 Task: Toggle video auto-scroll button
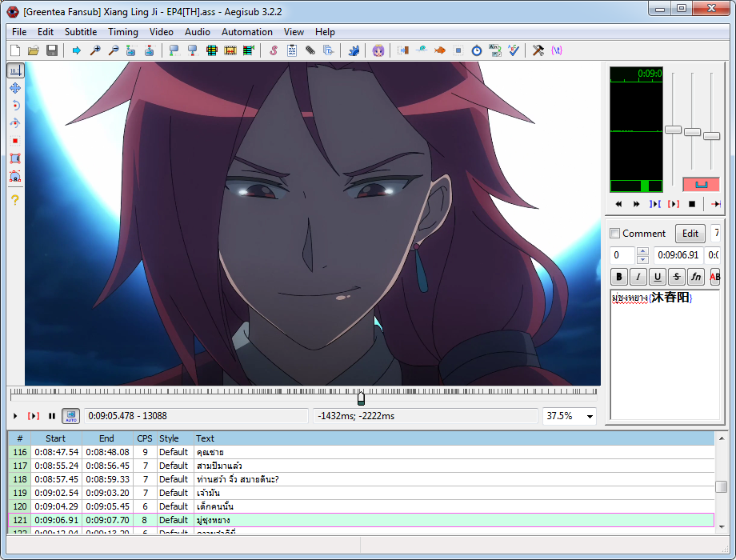[71, 416]
